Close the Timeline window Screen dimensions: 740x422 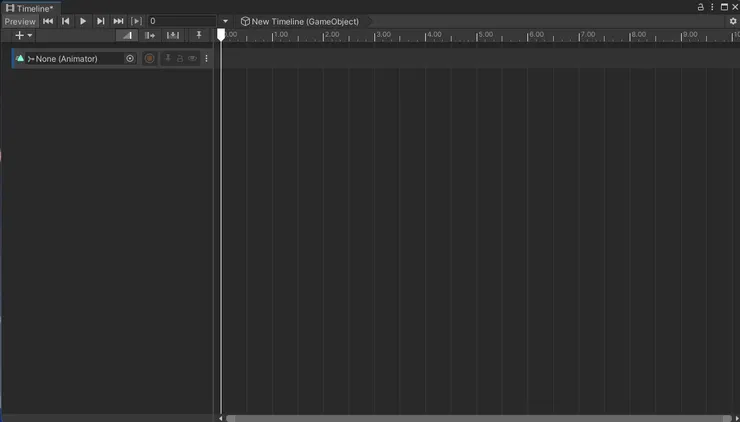(735, 7)
